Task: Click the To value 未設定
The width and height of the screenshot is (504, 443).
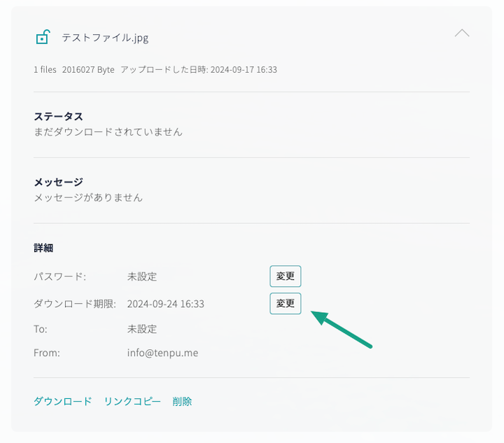Action: pyautogui.click(x=141, y=329)
